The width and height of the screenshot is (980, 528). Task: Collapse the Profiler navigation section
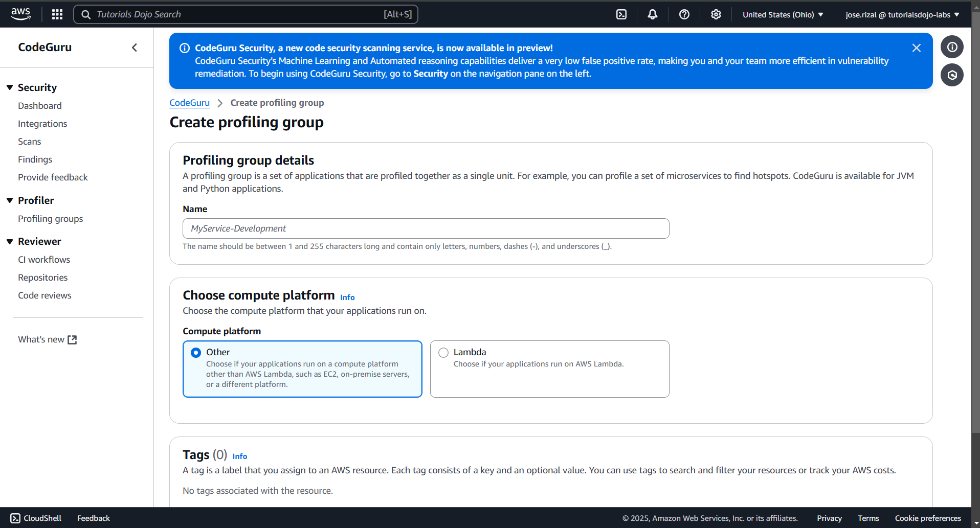click(x=10, y=200)
